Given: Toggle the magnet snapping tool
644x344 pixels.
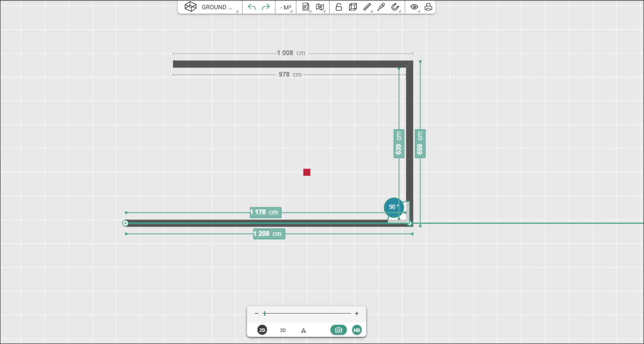Looking at the screenshot, I should (x=396, y=7).
